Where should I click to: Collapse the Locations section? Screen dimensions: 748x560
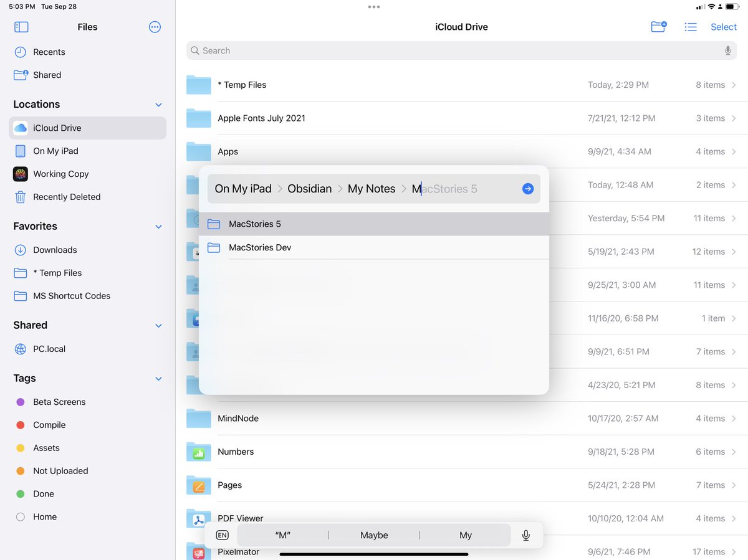point(158,105)
